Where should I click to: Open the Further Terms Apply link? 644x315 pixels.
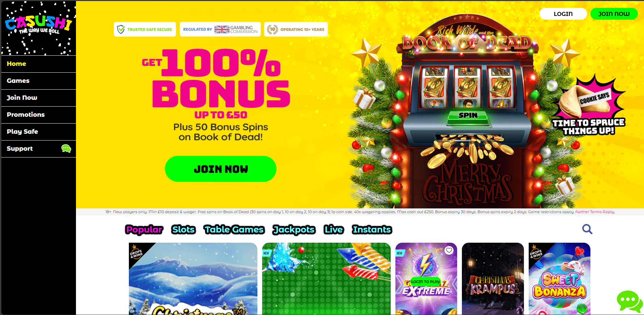tap(595, 212)
